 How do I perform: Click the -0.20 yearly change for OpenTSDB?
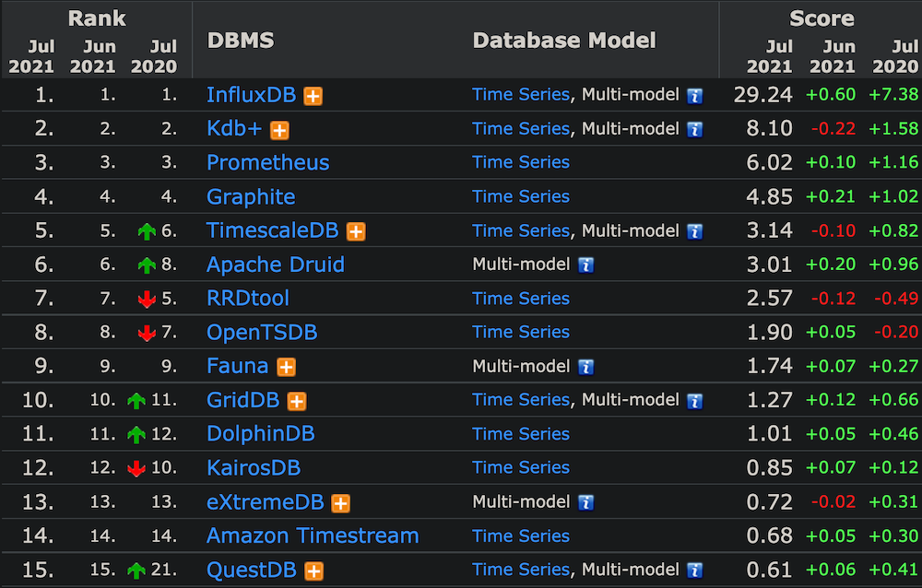point(895,332)
